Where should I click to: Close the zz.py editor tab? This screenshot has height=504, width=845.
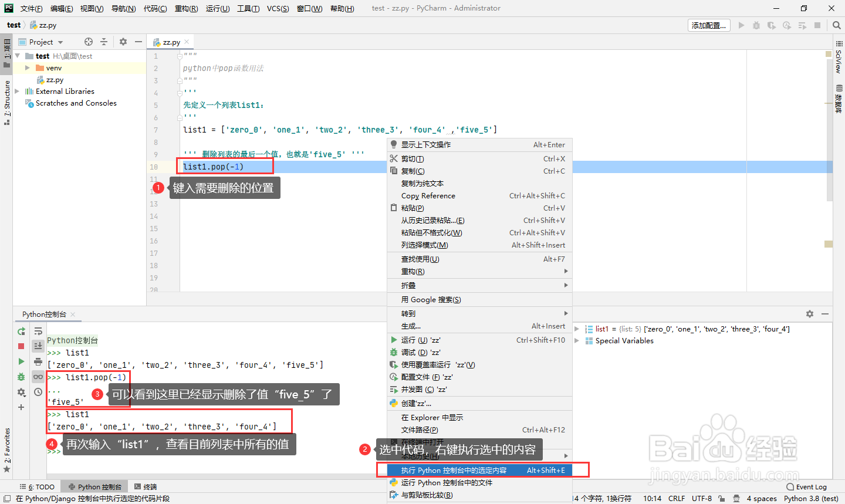[x=187, y=42]
